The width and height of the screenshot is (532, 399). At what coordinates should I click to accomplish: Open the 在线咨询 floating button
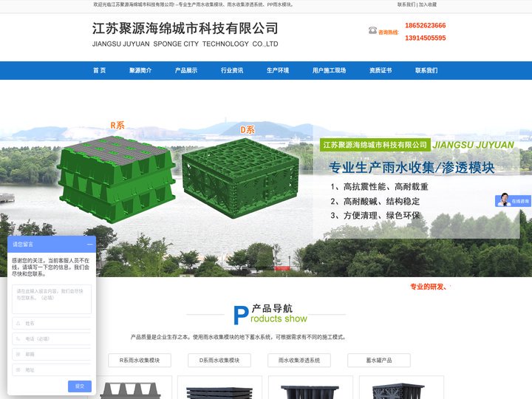tap(513, 200)
